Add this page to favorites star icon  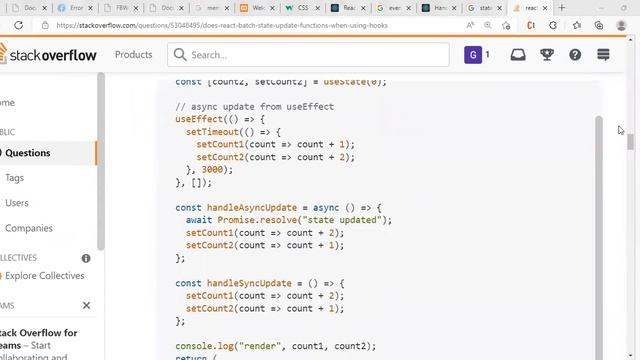[x=506, y=25]
